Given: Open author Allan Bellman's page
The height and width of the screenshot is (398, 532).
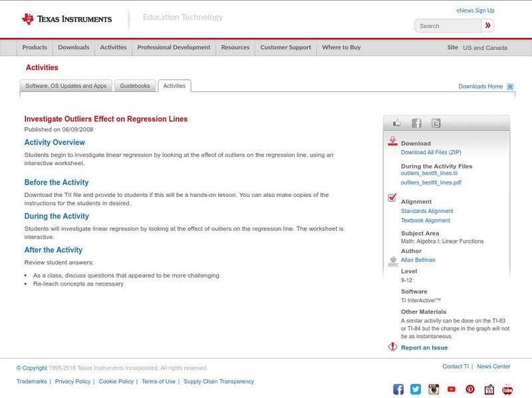Looking at the screenshot, I should [x=418, y=260].
